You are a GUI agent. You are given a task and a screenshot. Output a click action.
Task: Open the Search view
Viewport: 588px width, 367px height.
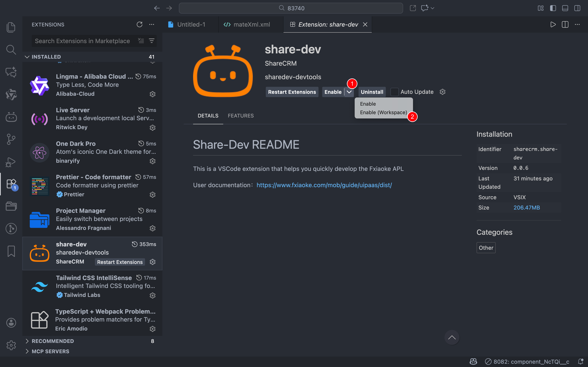pos(11,50)
